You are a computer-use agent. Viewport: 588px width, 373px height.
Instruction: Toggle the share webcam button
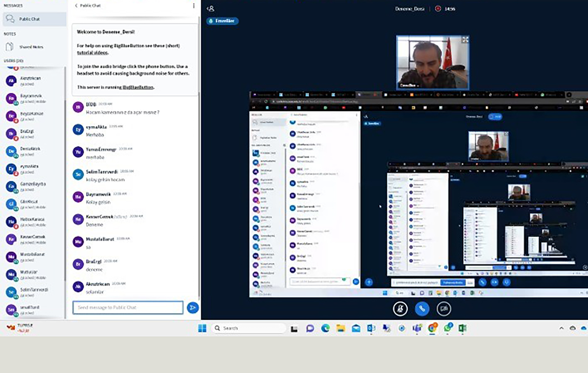(443, 309)
